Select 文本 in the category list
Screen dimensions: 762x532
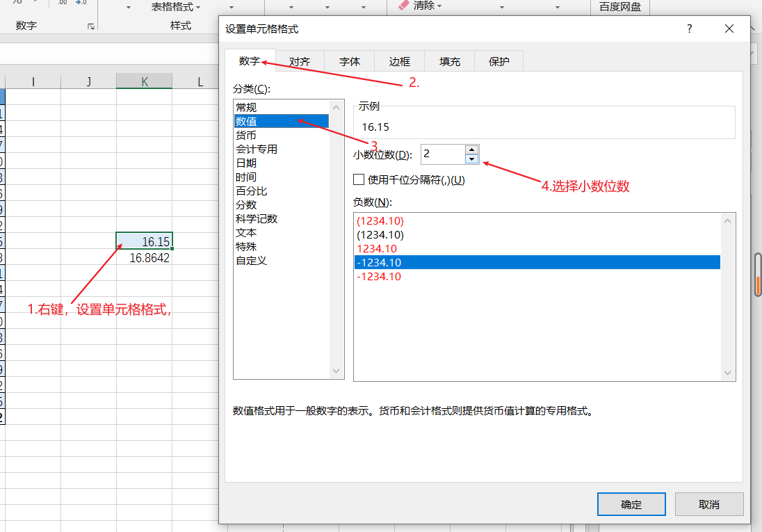[282, 232]
